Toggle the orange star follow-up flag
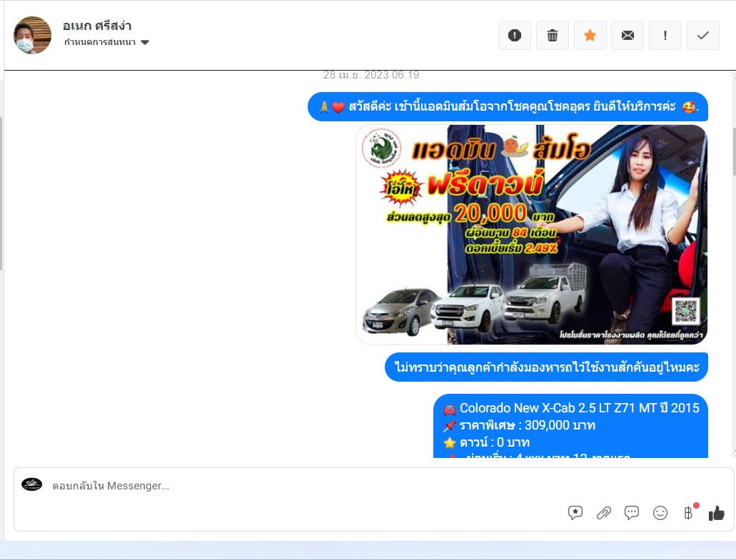The width and height of the screenshot is (736, 560). (590, 35)
